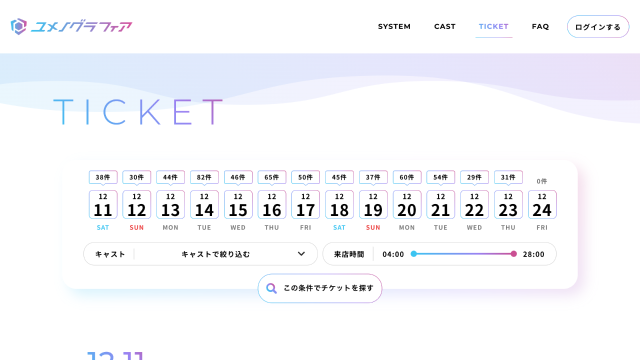Click the 04:00 start time value
The width and height of the screenshot is (640, 360).
pyautogui.click(x=393, y=254)
